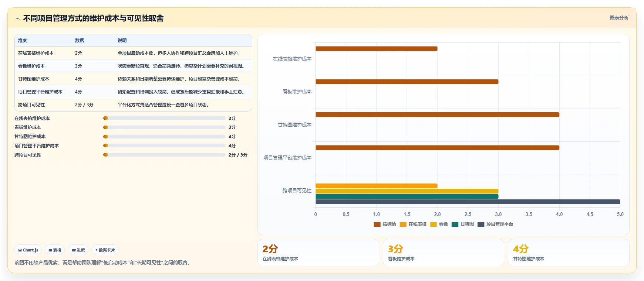This screenshot has height=281, width=644.
Task: Click the 说明 column header
Action: (122, 41)
